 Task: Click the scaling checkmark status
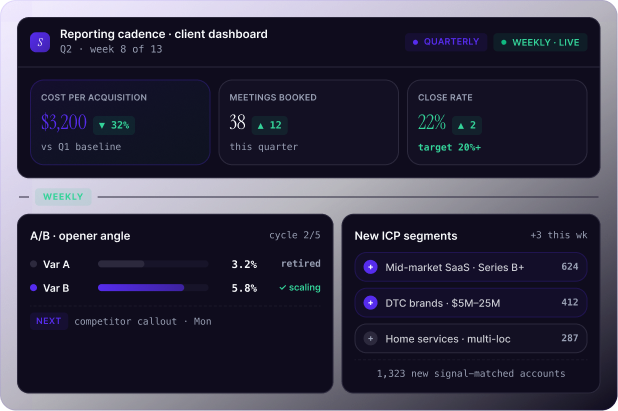(300, 287)
